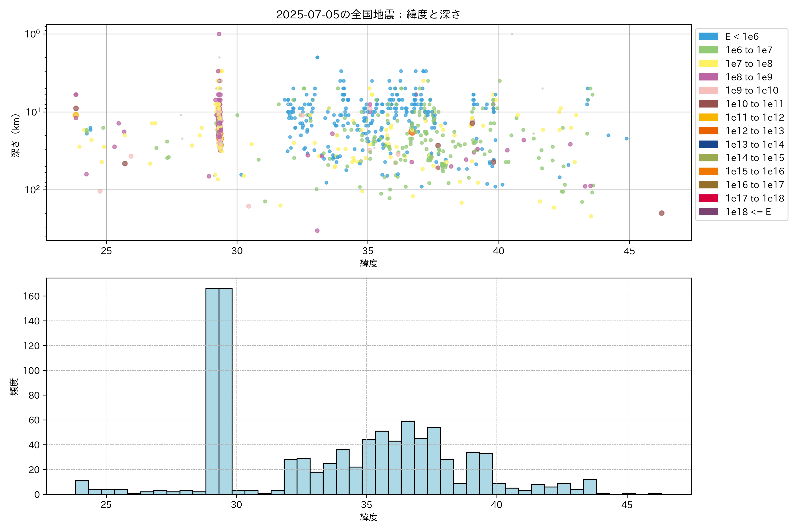Viewport: 798px width, 532px height.
Task: Click the pink 1e9 to 1e10 swatch
Action: point(708,91)
